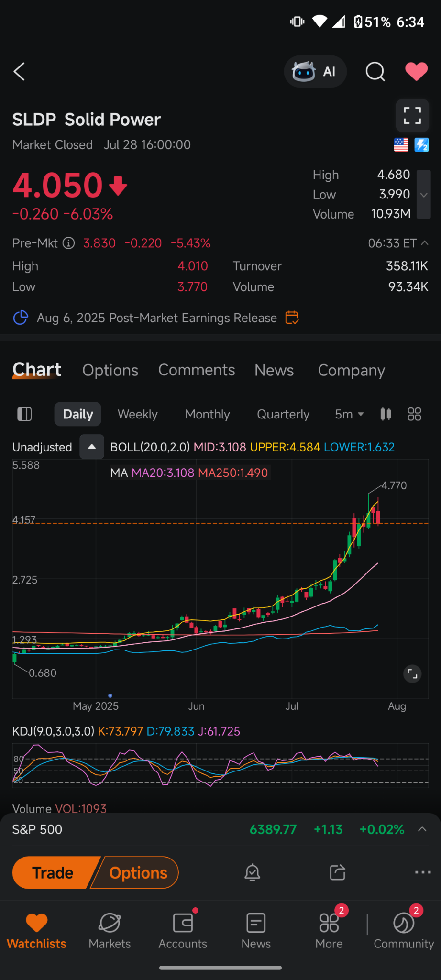Go to Markets in bottom navigation
This screenshot has height=980, width=441.
coord(110,931)
